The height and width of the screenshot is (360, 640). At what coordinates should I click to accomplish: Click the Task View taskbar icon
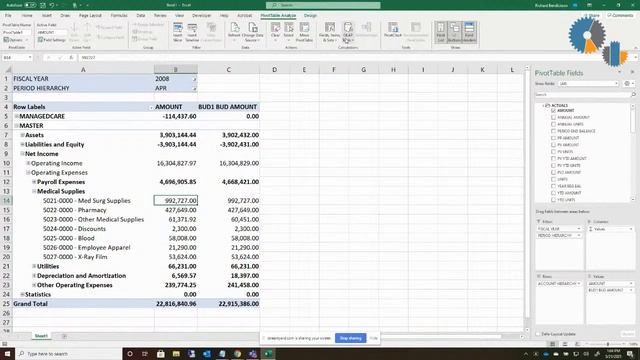[145, 353]
